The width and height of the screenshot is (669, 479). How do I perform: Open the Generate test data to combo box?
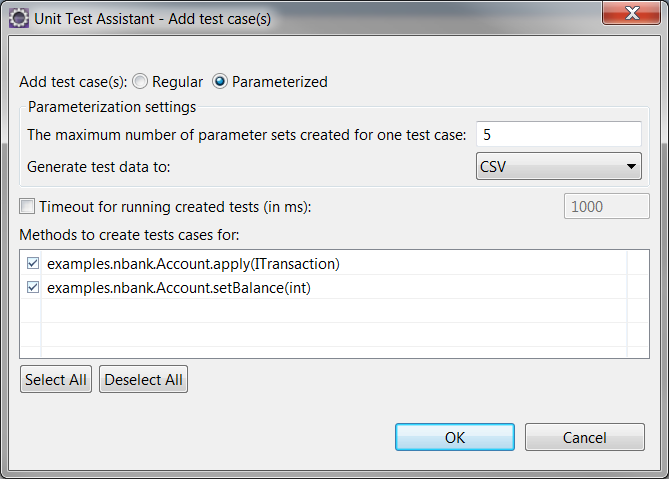pyautogui.click(x=558, y=166)
